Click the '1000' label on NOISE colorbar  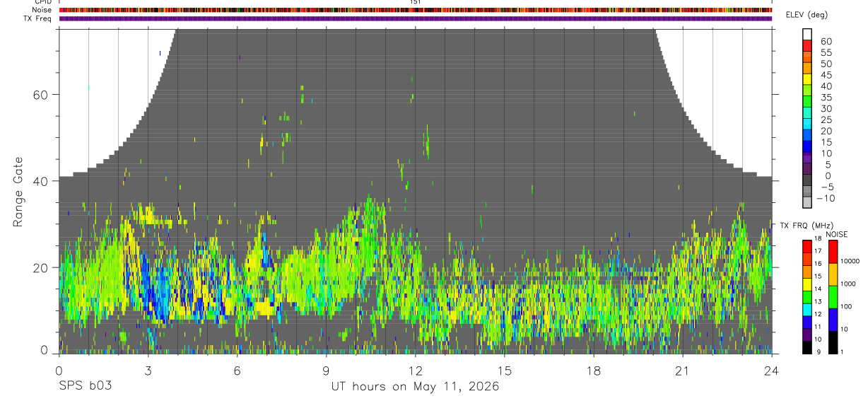click(x=850, y=284)
